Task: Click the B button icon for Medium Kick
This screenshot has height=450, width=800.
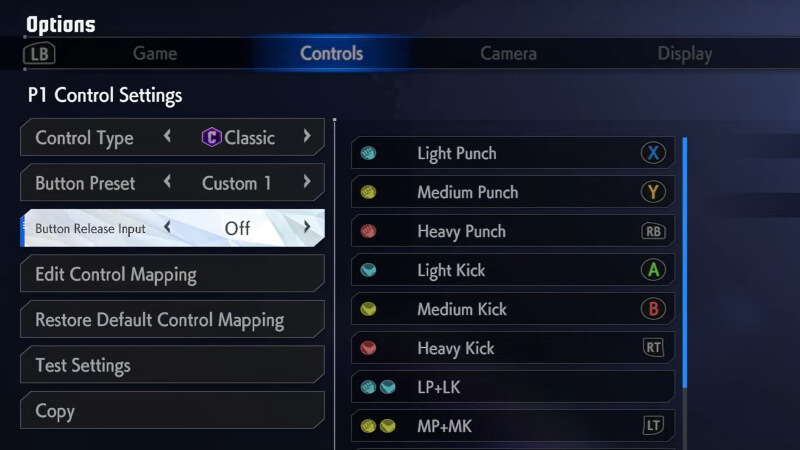Action: tap(653, 309)
